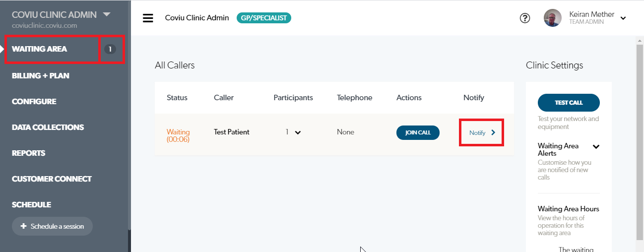Click the plus icon on Schedule a session
This screenshot has height=252, width=644.
23,226
